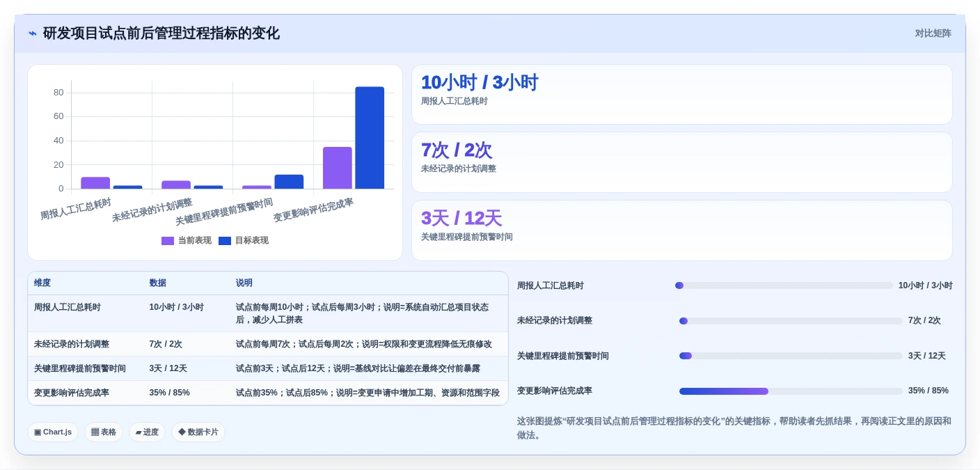
Task: Click the 周报人工汇总耗时 progress bar
Action: pyautogui.click(x=784, y=285)
